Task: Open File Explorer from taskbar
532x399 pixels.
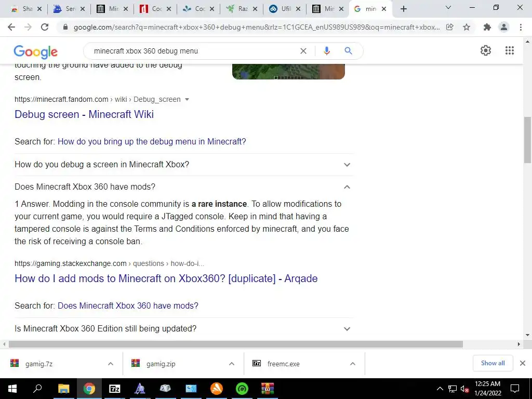Action: [x=63, y=389]
